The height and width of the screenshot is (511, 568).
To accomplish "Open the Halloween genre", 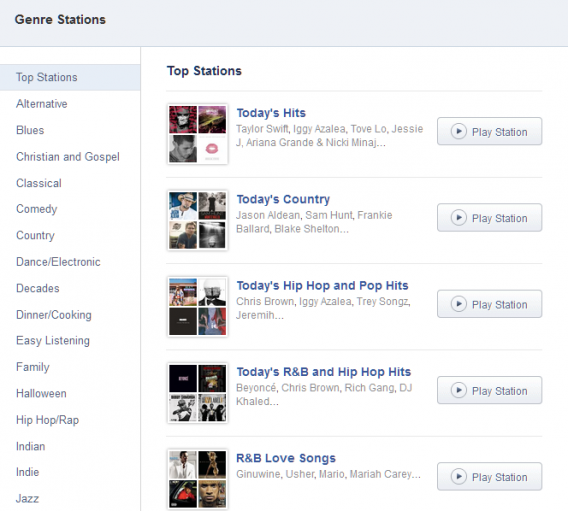I will (41, 394).
